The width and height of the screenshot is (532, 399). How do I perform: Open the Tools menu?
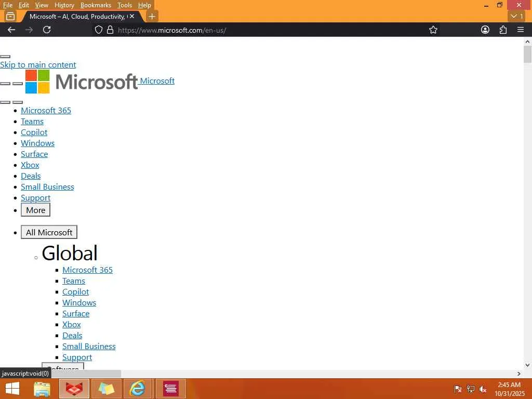point(125,5)
